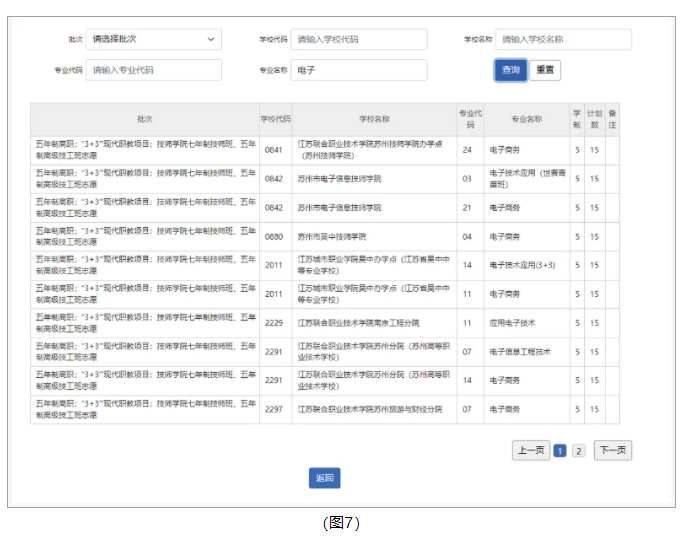Click the 专业代码 major code input field
Screen dimensions: 680x550
(x=154, y=71)
